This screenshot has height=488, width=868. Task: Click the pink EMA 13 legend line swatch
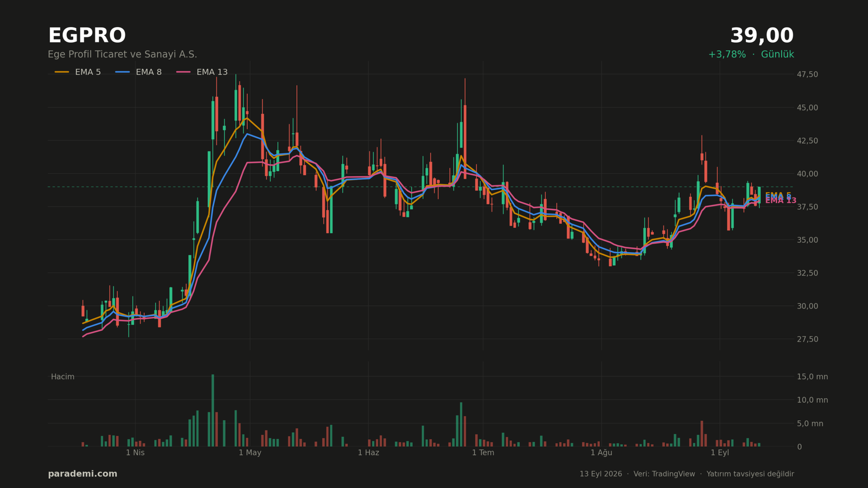coord(183,72)
